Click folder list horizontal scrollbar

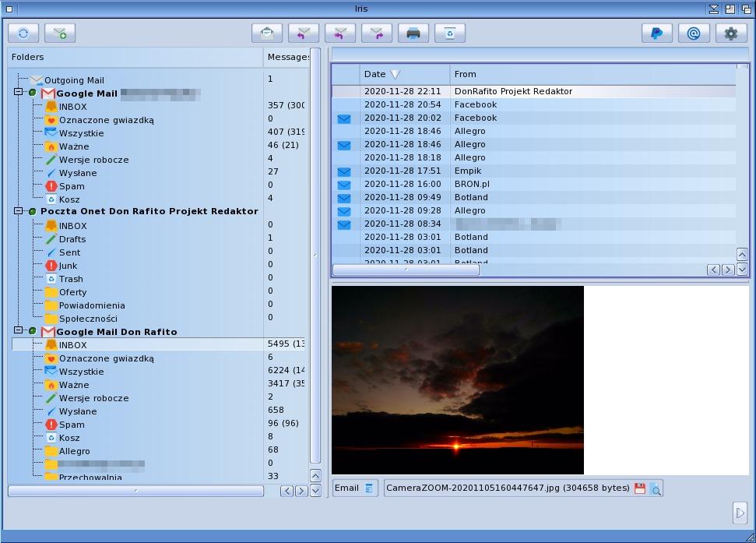point(136,491)
